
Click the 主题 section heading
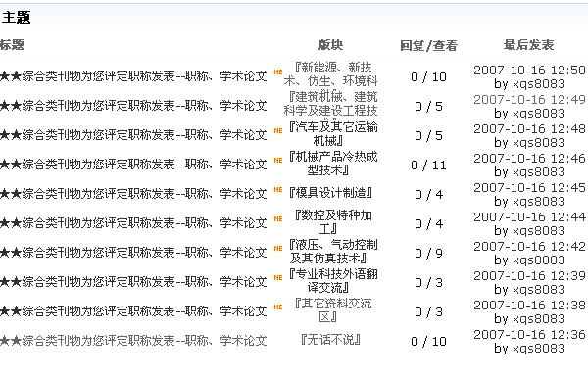[x=16, y=18]
